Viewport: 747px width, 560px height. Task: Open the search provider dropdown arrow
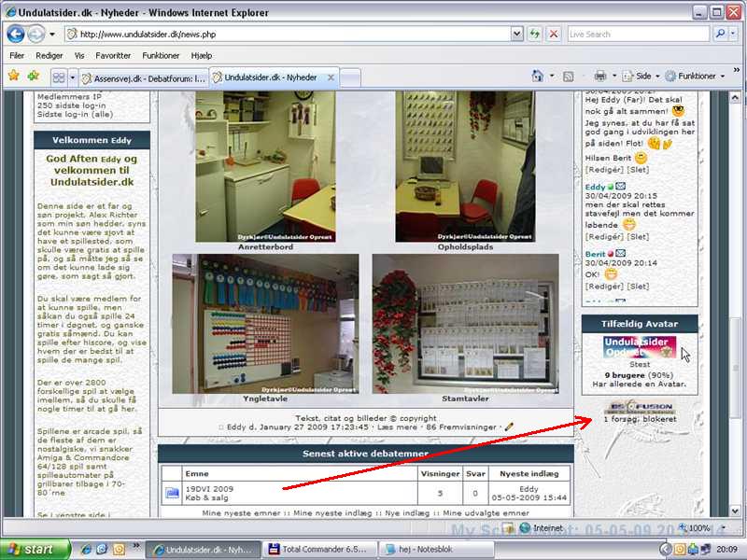[733, 34]
